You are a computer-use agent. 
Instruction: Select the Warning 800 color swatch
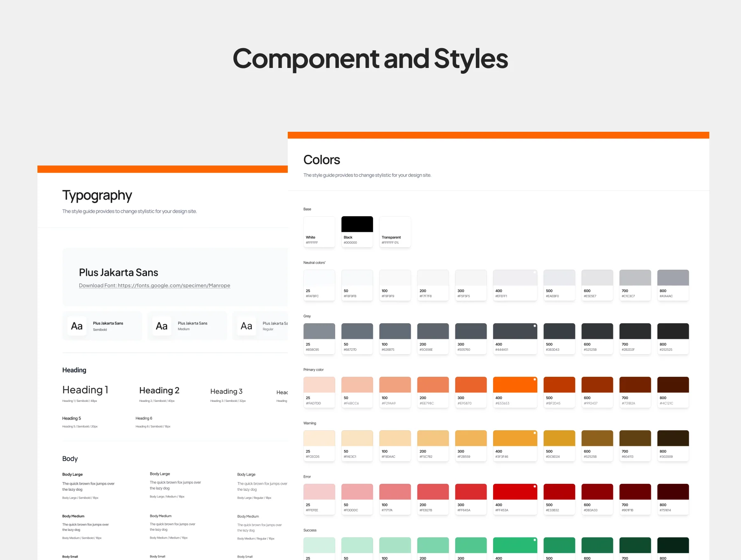tap(673, 446)
